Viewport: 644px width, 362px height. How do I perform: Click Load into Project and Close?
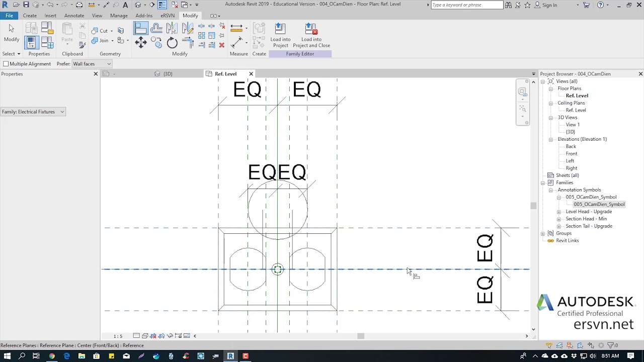point(311,35)
